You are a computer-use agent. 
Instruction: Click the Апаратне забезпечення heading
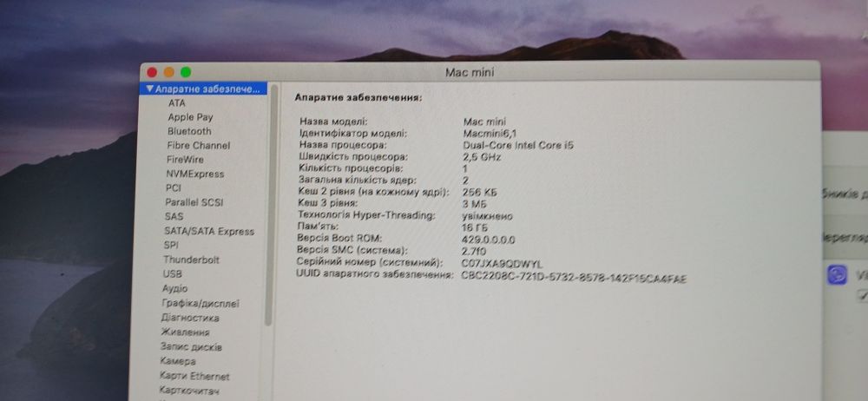pos(358,97)
